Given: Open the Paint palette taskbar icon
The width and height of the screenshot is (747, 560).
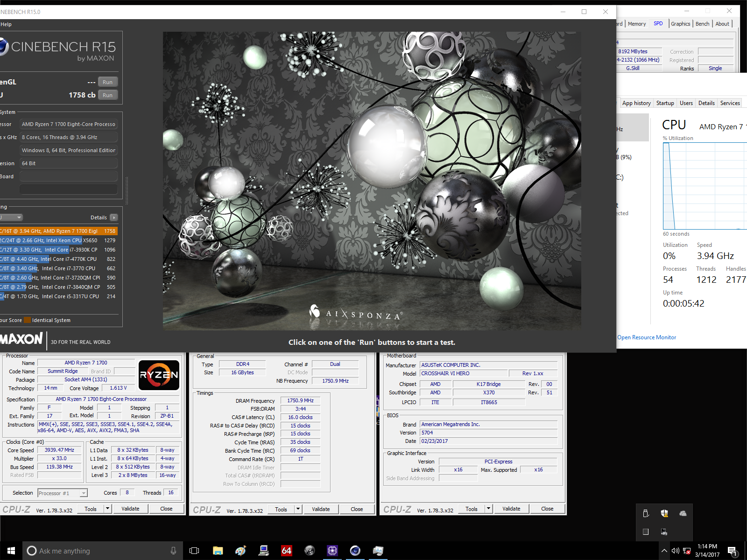Looking at the screenshot, I should (240, 551).
